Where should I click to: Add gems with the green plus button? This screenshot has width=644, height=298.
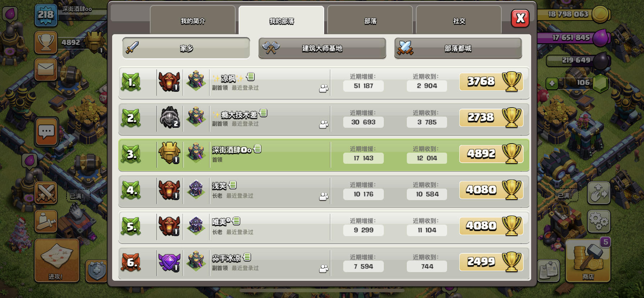point(552,83)
